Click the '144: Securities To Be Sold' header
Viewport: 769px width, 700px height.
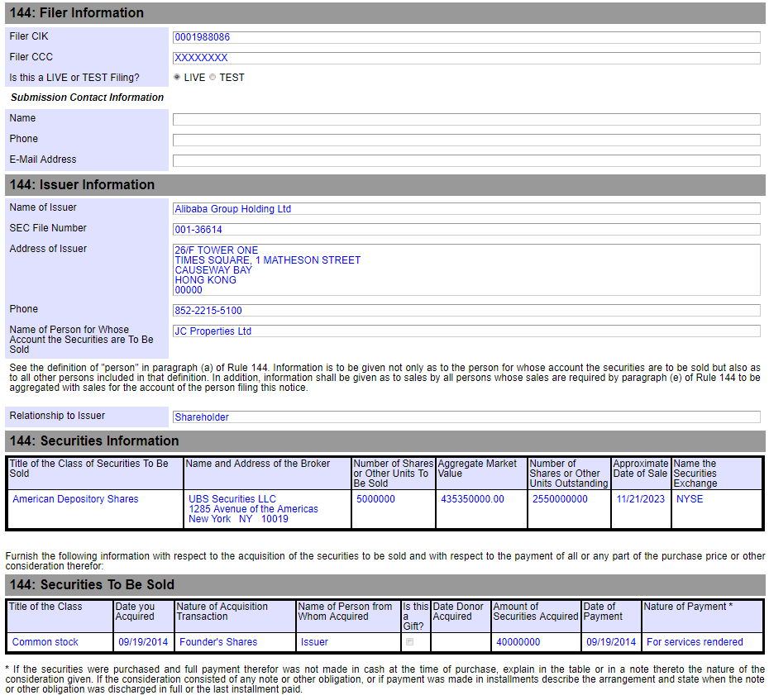coord(385,585)
